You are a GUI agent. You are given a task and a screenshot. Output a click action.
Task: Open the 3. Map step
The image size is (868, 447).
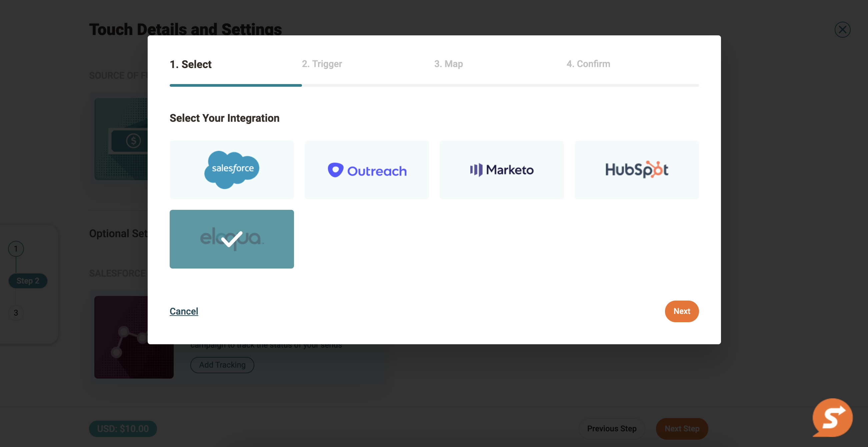click(448, 64)
